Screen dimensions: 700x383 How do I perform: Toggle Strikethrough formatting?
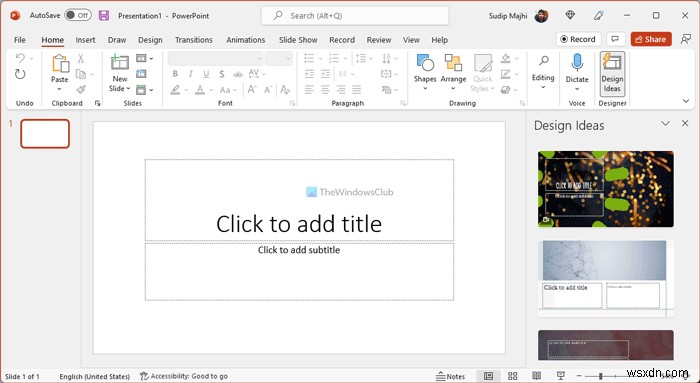coord(238,74)
